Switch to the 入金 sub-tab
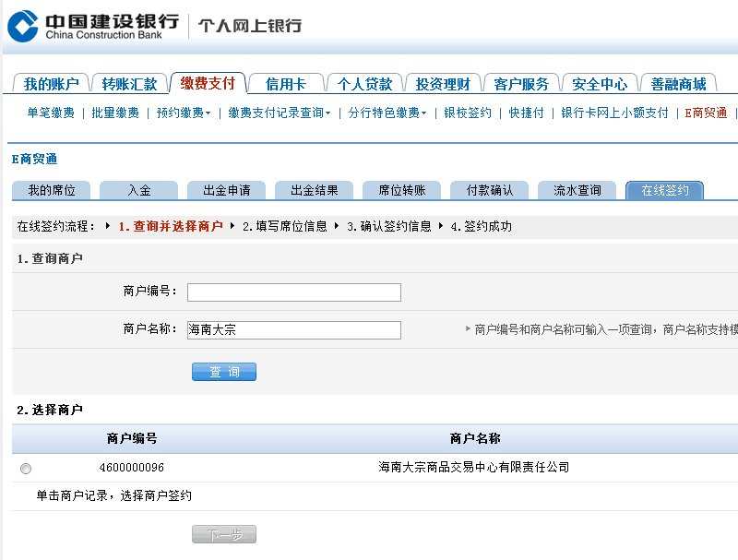Viewport: 738px width, 560px height. click(139, 190)
